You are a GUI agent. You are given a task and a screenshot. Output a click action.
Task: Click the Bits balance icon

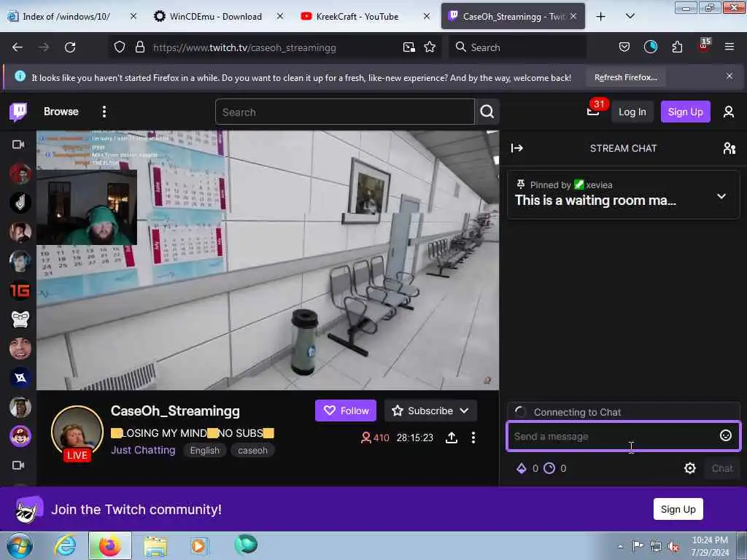click(522, 468)
